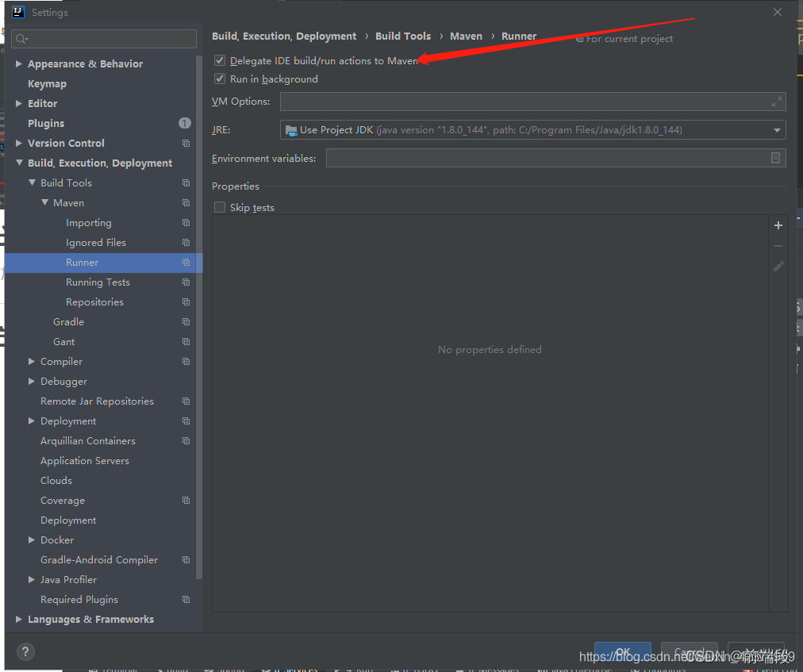Add a new Maven property with plus icon
Viewport: 803px width, 672px height.
(x=778, y=225)
